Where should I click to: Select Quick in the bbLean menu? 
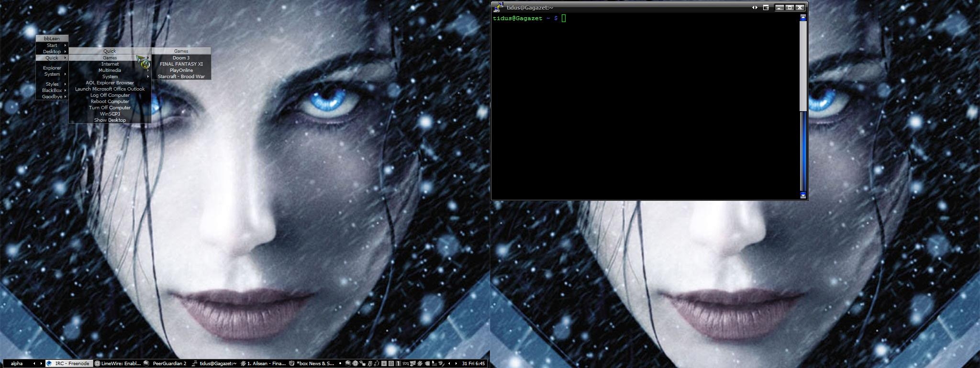click(52, 57)
